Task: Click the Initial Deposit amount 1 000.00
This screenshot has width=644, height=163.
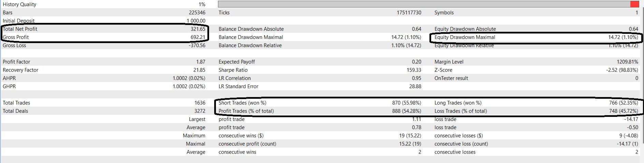Action: (x=196, y=21)
